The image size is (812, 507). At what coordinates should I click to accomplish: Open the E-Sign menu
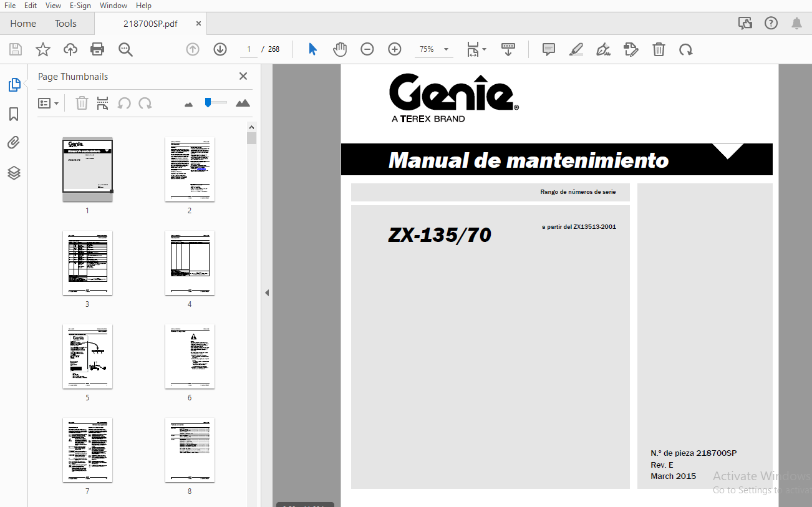coord(80,6)
